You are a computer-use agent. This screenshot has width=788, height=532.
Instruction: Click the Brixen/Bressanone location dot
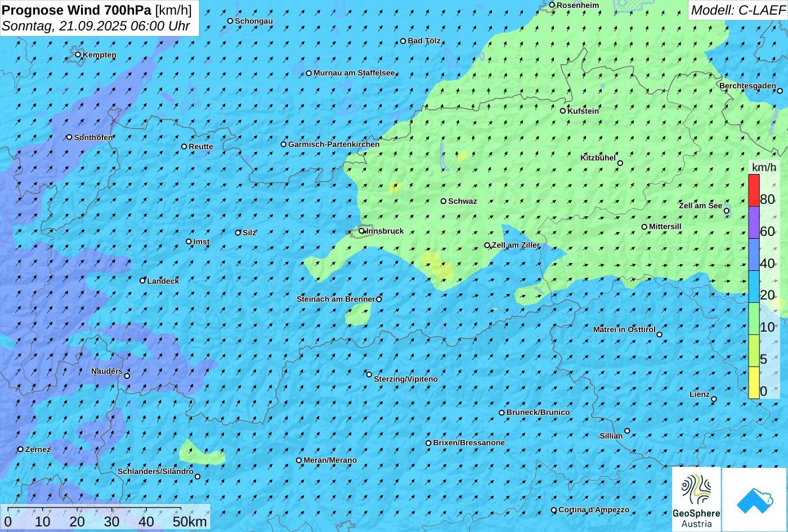(428, 443)
